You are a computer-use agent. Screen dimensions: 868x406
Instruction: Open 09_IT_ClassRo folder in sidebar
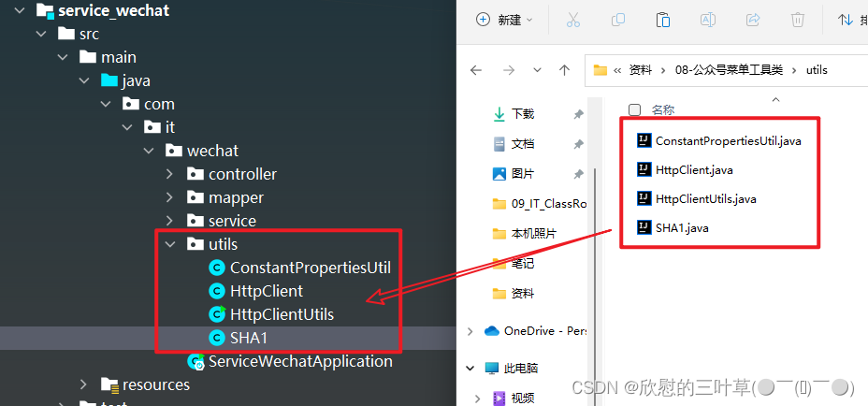(539, 203)
